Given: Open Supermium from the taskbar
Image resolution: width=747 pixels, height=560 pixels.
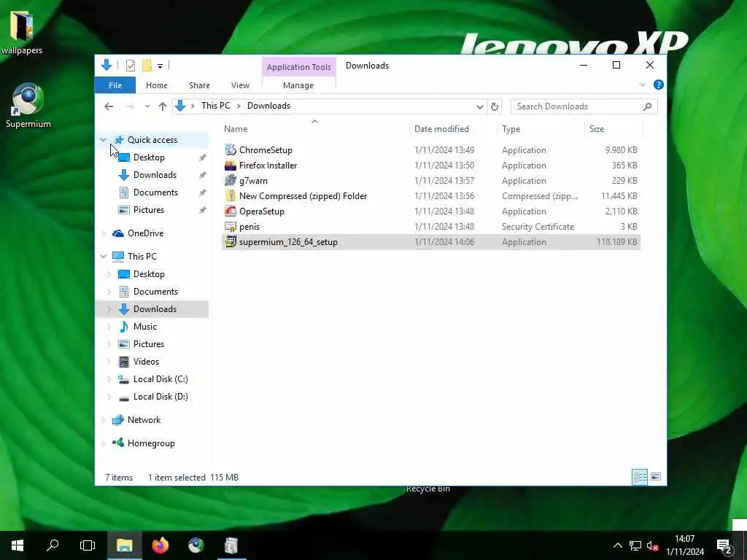Looking at the screenshot, I should click(x=196, y=545).
